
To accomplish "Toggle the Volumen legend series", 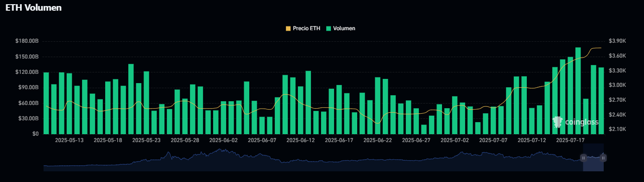I will (x=341, y=28).
